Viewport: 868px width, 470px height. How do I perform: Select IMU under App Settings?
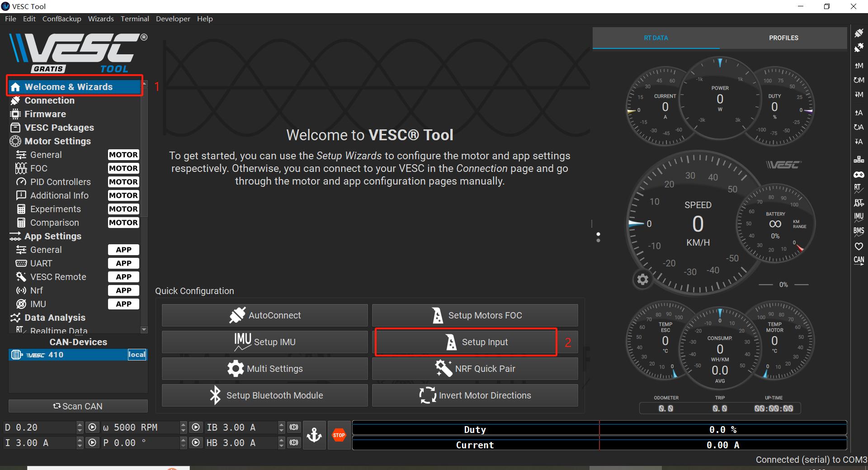pos(75,304)
